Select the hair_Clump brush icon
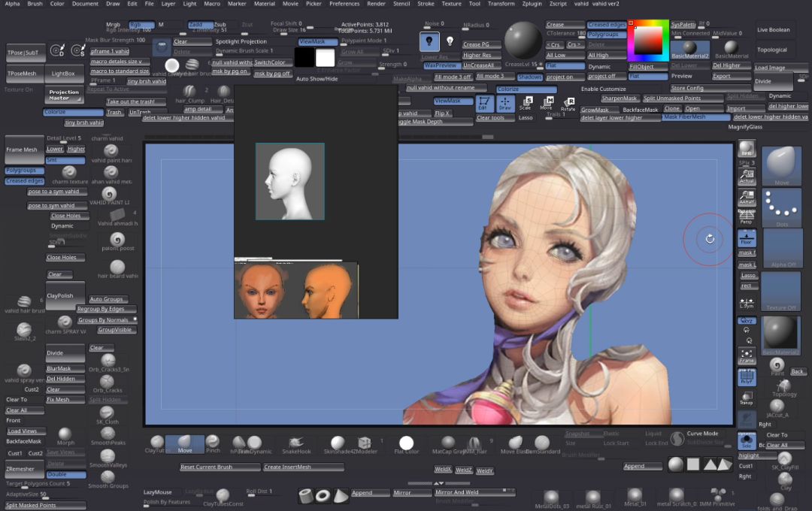Viewport: 812px width, 511px height. tap(189, 94)
